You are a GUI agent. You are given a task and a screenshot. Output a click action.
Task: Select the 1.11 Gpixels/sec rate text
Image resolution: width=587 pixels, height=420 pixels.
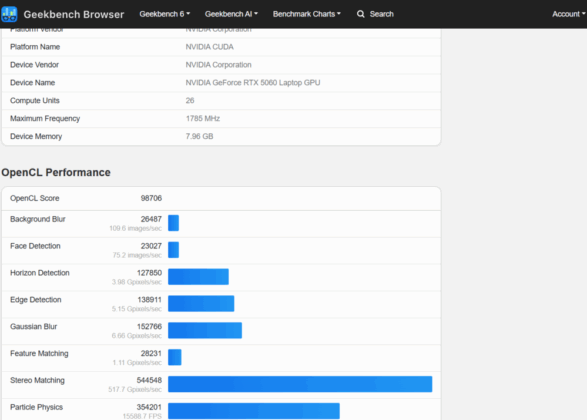tap(137, 363)
